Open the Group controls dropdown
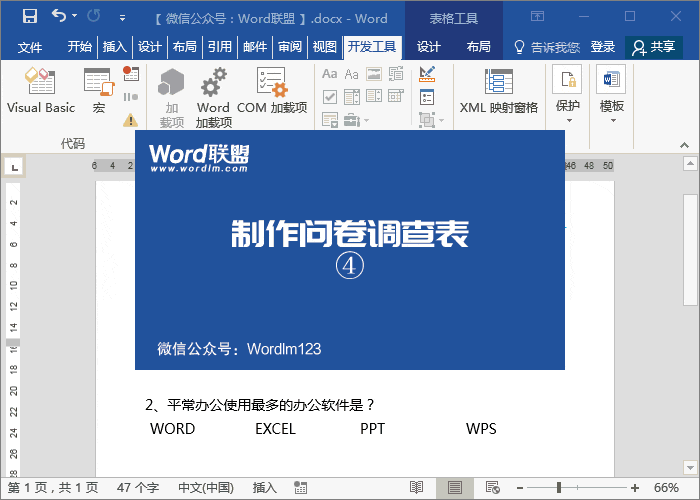 click(431, 120)
